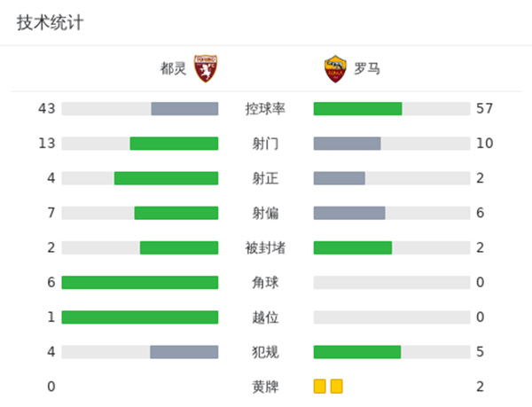Viewport: 532px width, 407px height.
Task: Click the 被封堵 stat label
Action: coord(265,247)
